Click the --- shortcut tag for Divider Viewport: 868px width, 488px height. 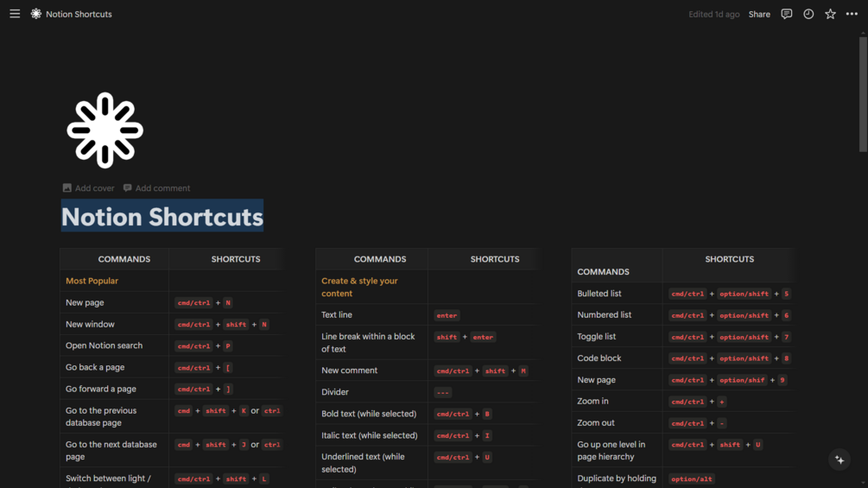coord(443,392)
